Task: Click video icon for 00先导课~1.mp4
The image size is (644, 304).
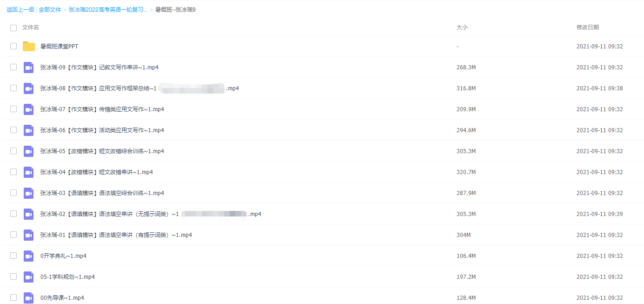Action: (29, 298)
